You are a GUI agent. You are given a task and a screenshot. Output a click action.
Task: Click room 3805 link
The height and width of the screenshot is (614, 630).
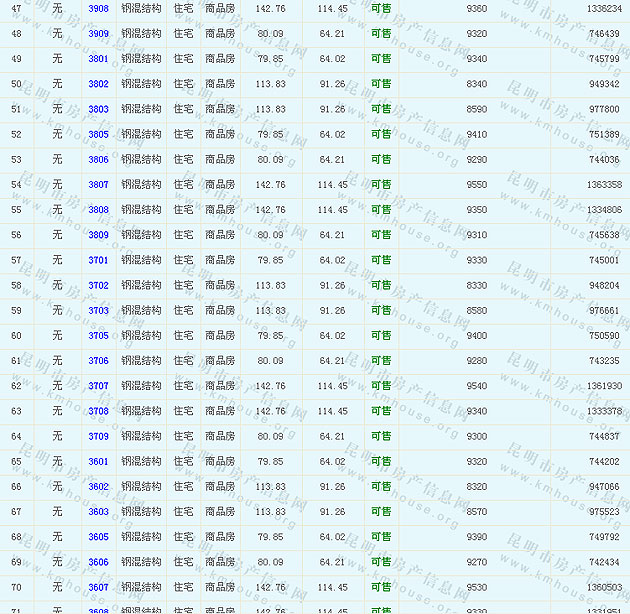(x=98, y=134)
